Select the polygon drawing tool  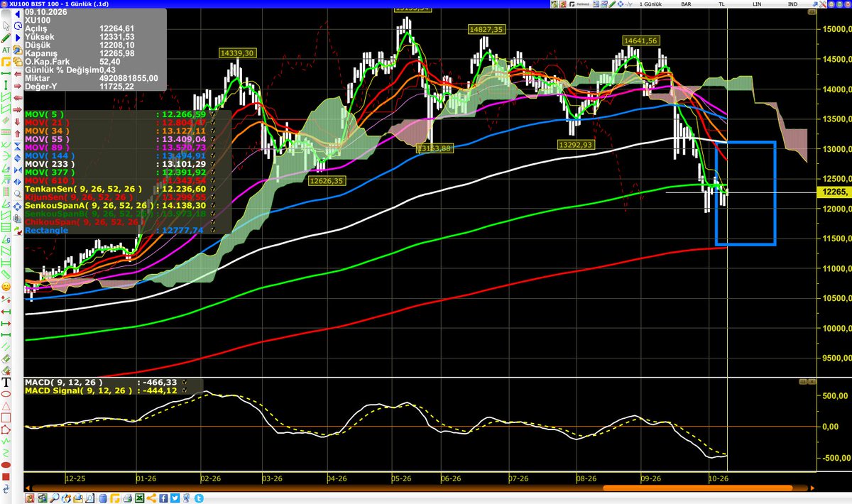tap(6, 429)
